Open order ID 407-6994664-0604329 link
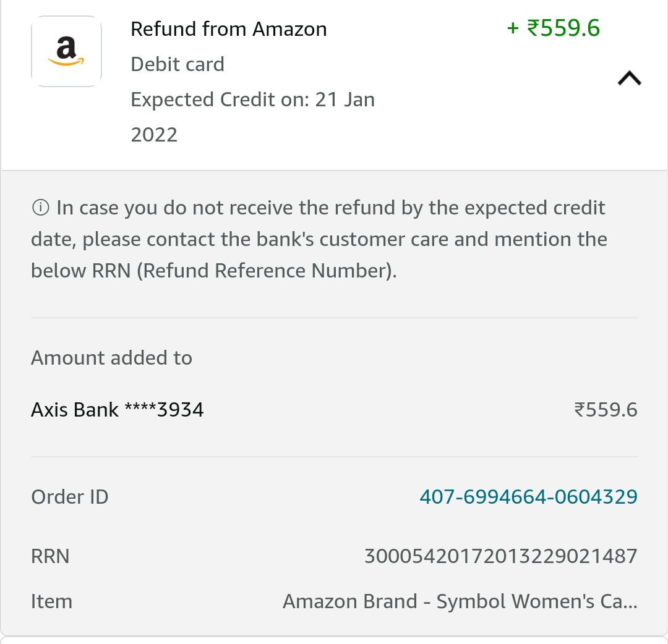This screenshot has width=668, height=644. (528, 496)
